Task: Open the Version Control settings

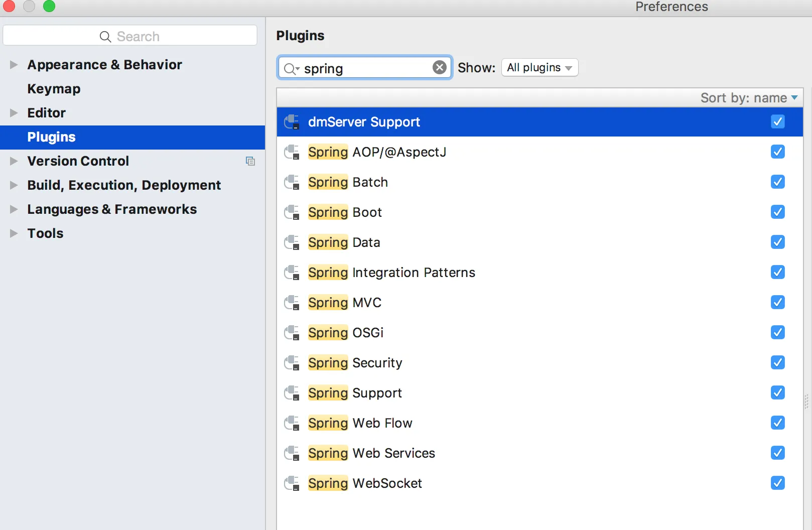Action: coord(78,161)
